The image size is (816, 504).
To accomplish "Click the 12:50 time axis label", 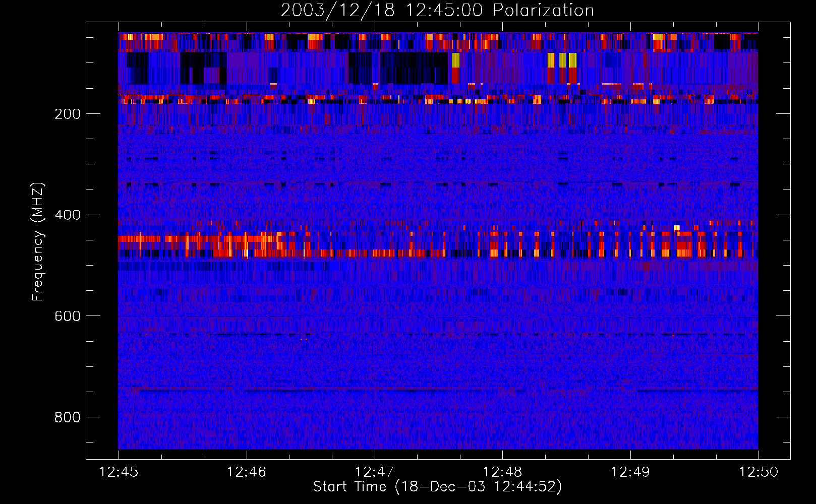I will tap(759, 472).
